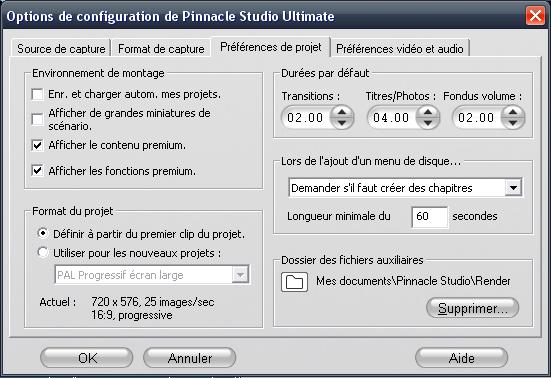Uncheck Afficher le contenu premium
The height and width of the screenshot is (378, 551).
point(37,145)
